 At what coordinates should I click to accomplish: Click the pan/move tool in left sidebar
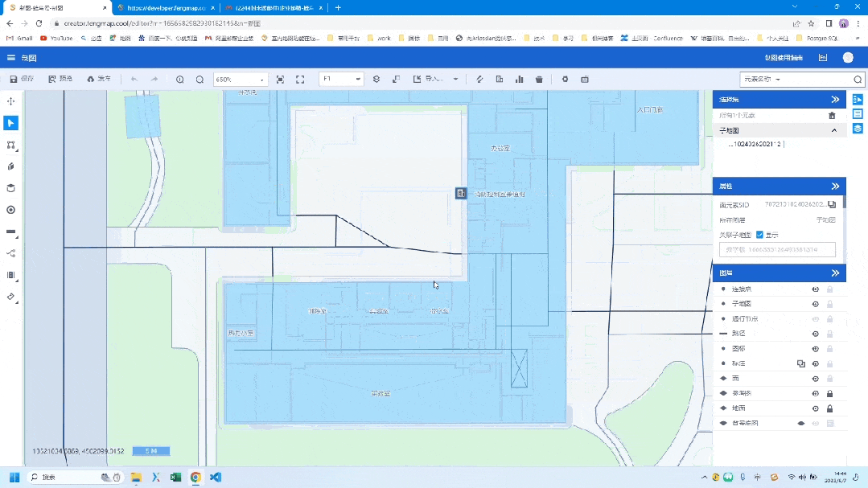click(x=10, y=101)
